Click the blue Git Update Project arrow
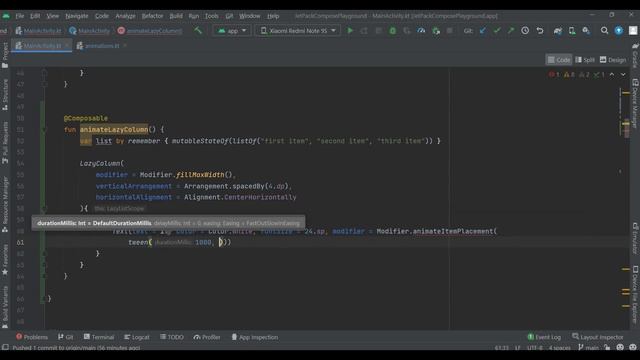640x360 pixels. click(482, 31)
